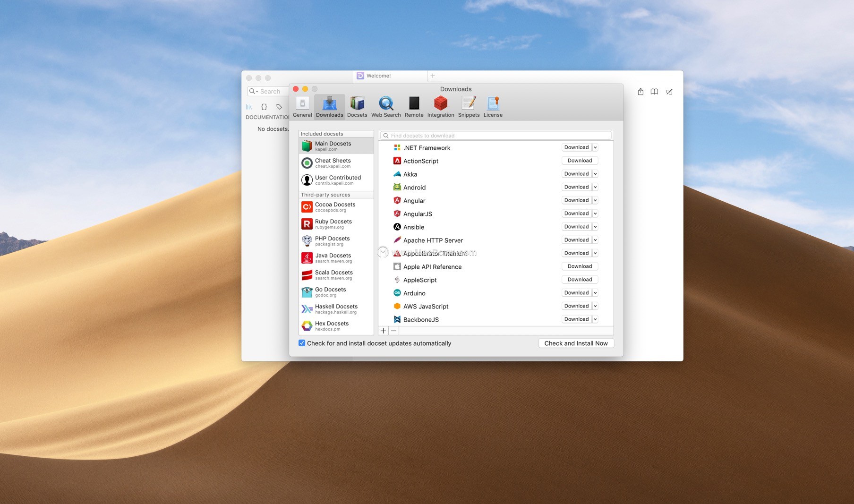Open the Docsets preferences pane
The width and height of the screenshot is (854, 504).
point(357,107)
